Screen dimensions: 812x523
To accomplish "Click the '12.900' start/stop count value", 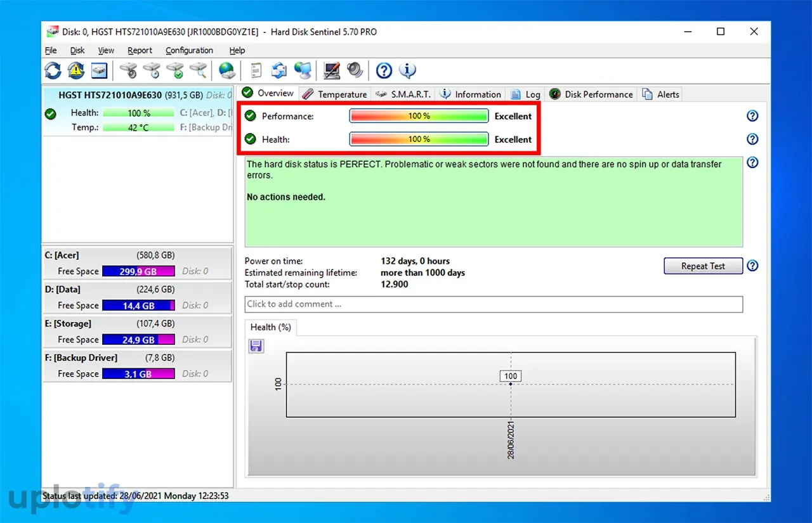I will 395,285.
